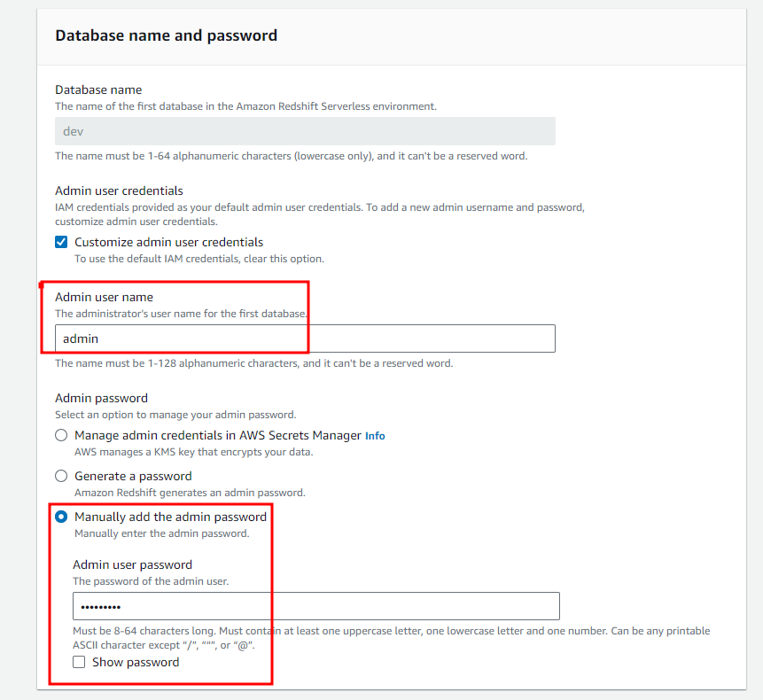Click the Admin user credentials section label
Viewport: 763px width, 700px height.
click(x=120, y=191)
